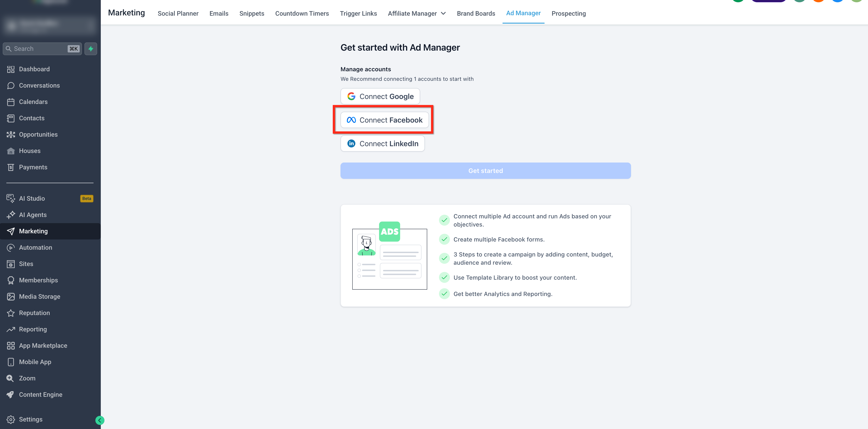Expand the Affiliate Manager dropdown chevron
The height and width of the screenshot is (429, 868).
(444, 13)
